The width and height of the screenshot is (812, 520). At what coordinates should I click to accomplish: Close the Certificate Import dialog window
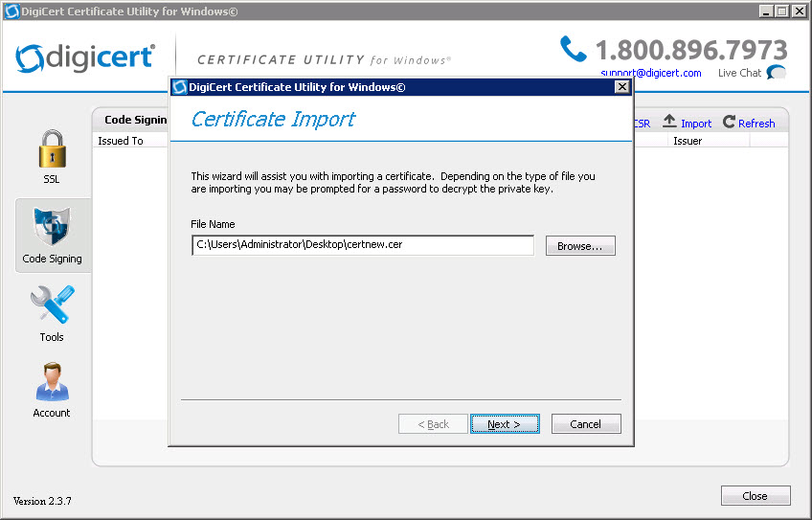coord(622,87)
